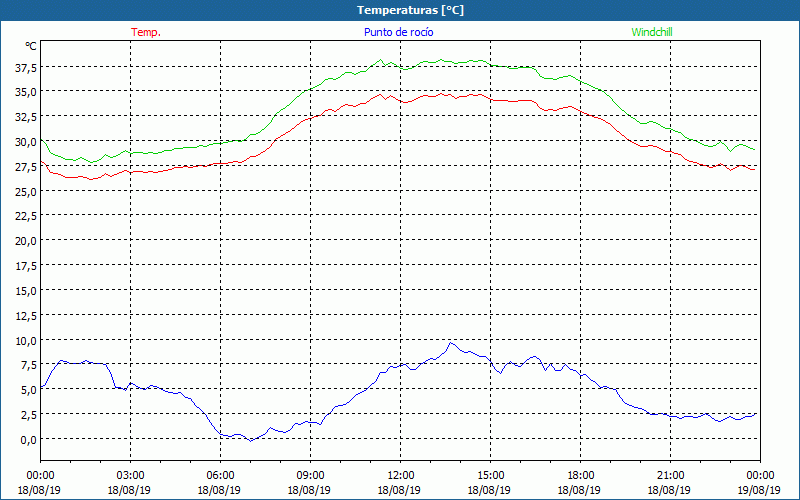
Task: Click the 22,5 y-axis value
Action: pyautogui.click(x=26, y=217)
